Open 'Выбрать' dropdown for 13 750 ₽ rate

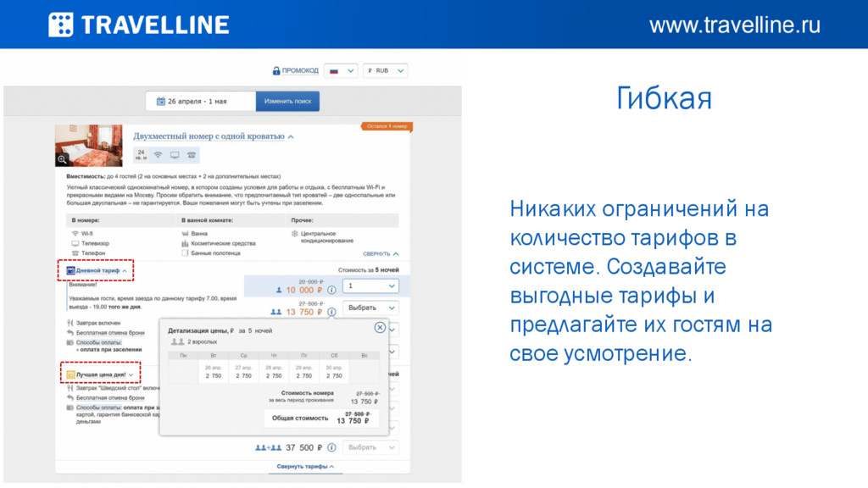[370, 308]
